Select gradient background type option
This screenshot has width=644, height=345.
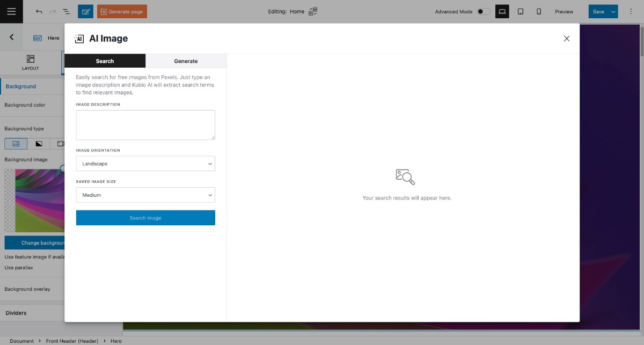point(39,144)
